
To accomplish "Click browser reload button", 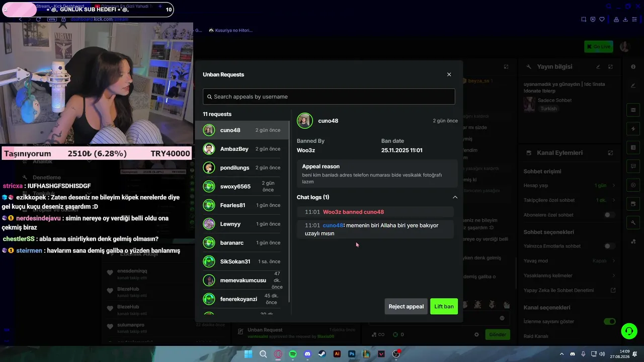I will pos(38,19).
